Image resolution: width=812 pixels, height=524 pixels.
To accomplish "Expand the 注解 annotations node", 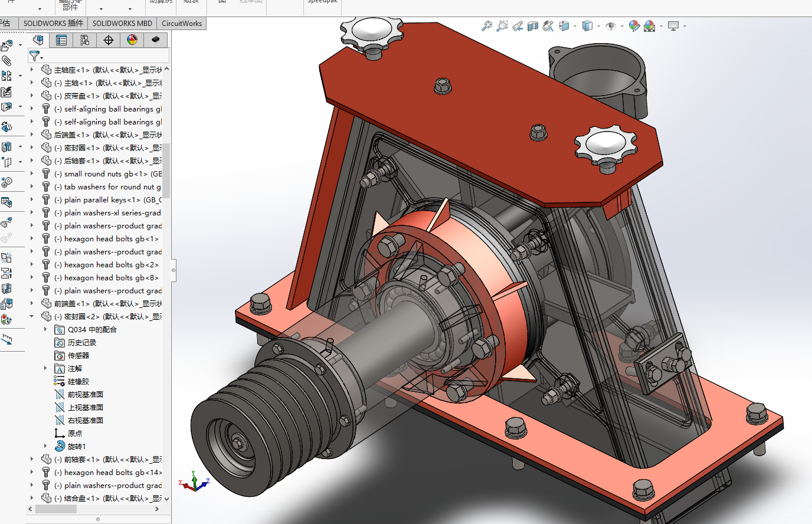I will coord(45,368).
